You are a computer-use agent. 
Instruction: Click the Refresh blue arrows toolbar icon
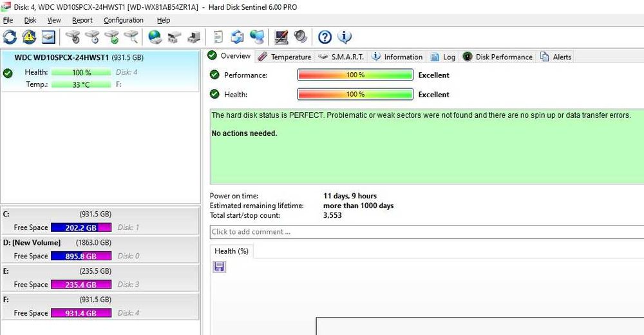tap(10, 37)
